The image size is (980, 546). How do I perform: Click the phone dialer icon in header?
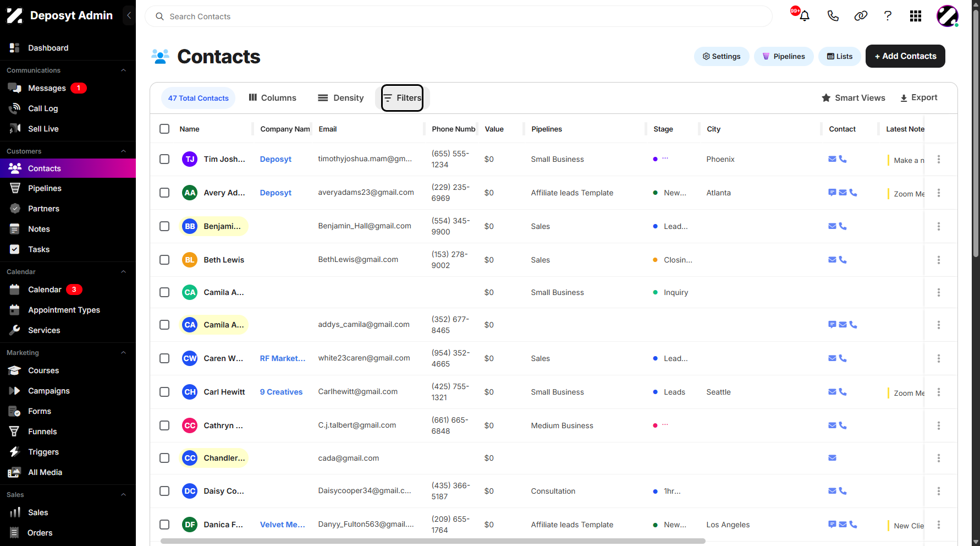point(833,16)
